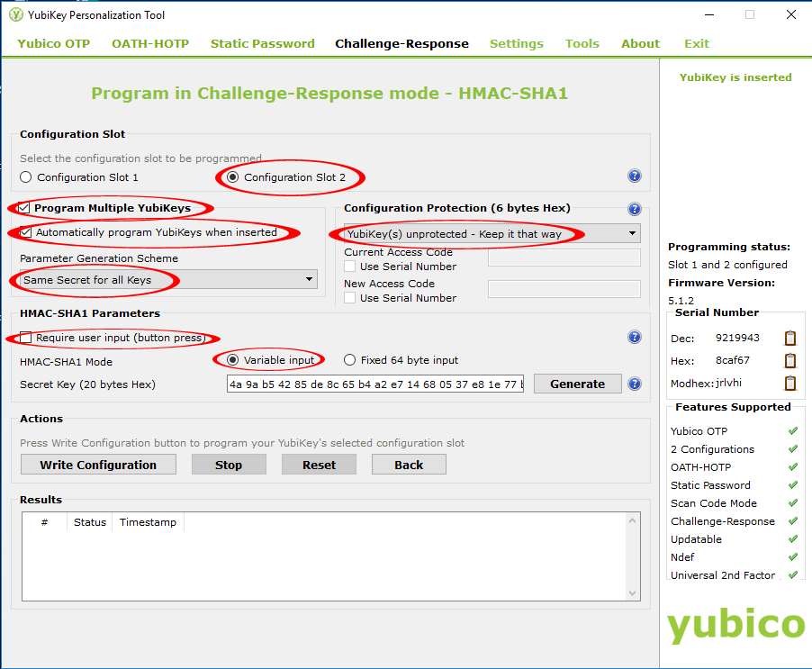
Task: Click the checkmark next to Yubico OTP
Action: tap(793, 430)
